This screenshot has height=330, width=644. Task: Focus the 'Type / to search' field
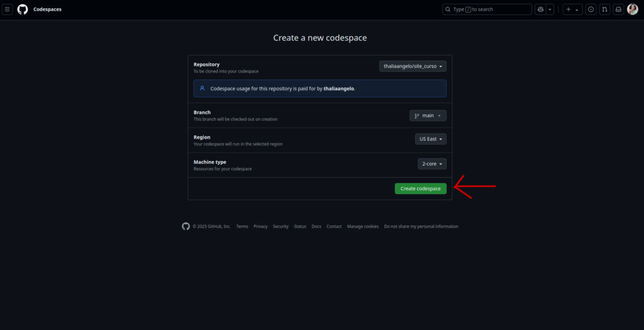487,9
